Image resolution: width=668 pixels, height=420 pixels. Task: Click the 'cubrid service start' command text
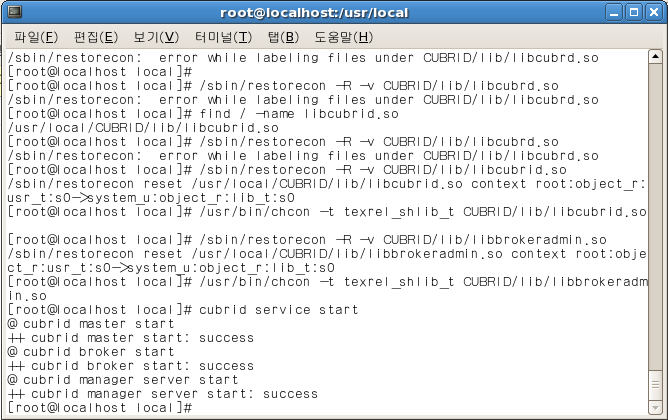[x=279, y=310]
